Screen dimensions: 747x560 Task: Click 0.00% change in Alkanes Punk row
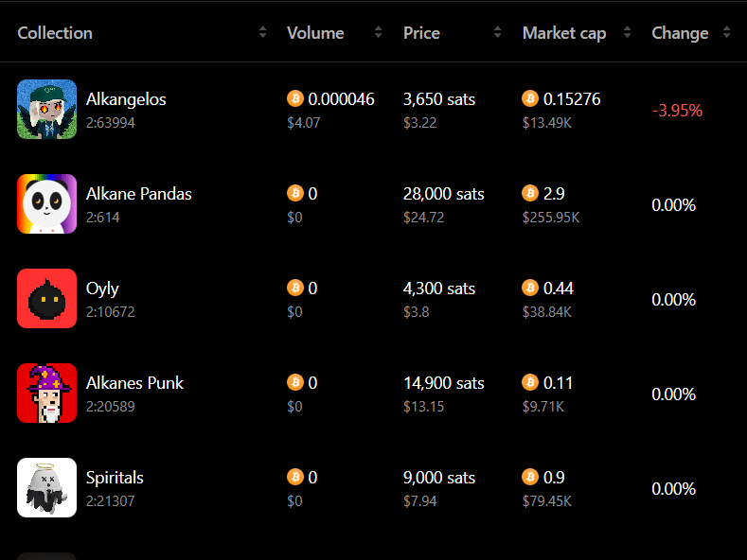(674, 394)
